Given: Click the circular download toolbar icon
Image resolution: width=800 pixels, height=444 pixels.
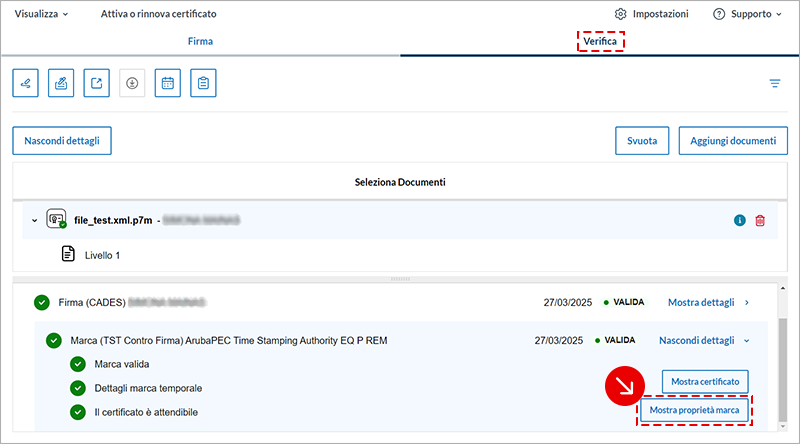Looking at the screenshot, I should 132,84.
